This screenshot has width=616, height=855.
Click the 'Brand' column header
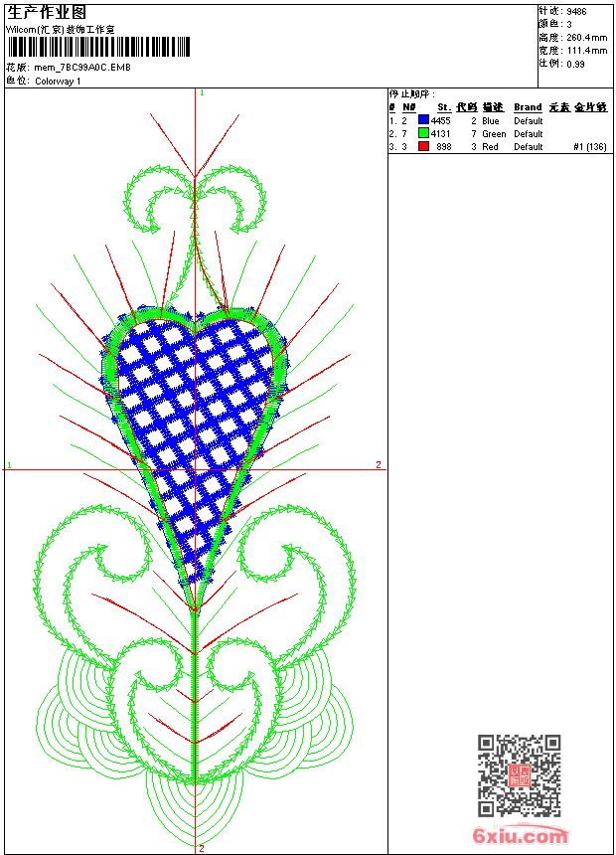[528, 107]
